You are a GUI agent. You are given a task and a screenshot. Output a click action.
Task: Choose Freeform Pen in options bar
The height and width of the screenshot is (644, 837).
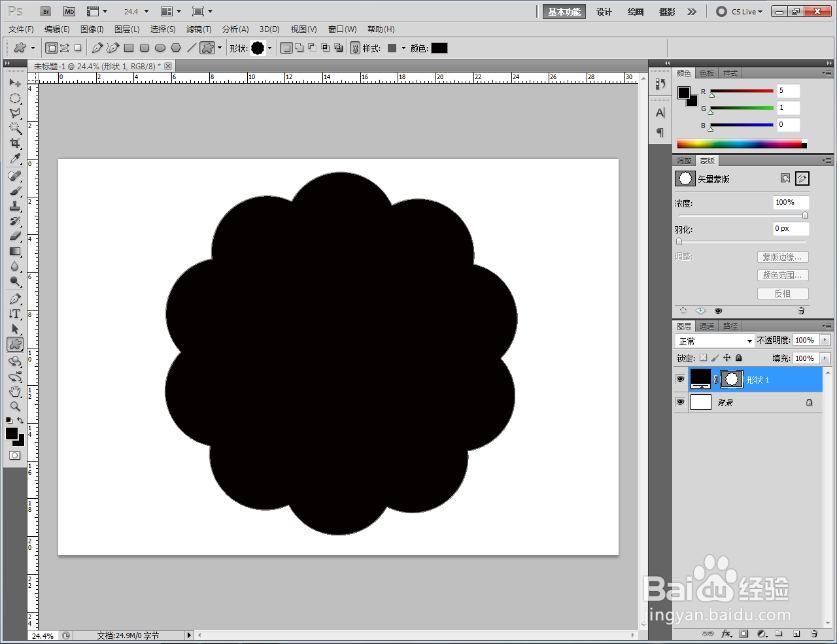coord(113,48)
